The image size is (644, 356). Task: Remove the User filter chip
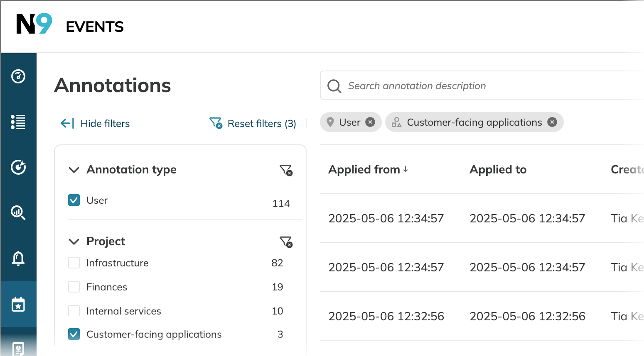(x=370, y=122)
